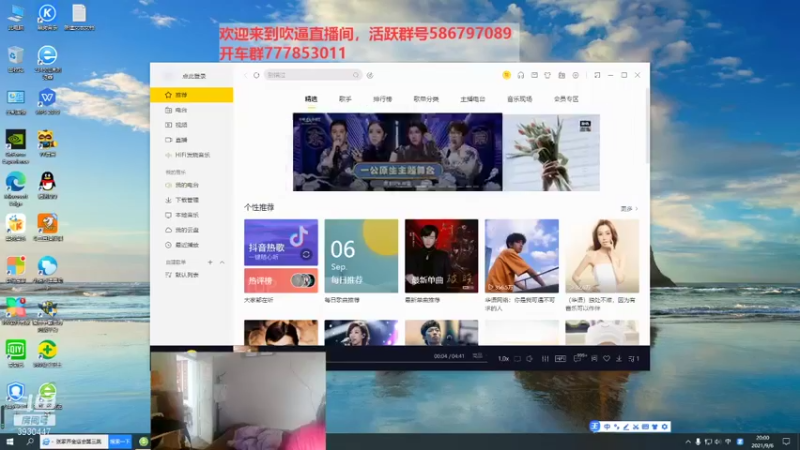Open the Windows Start button
This screenshot has width=800, height=450.
[x=10, y=441]
